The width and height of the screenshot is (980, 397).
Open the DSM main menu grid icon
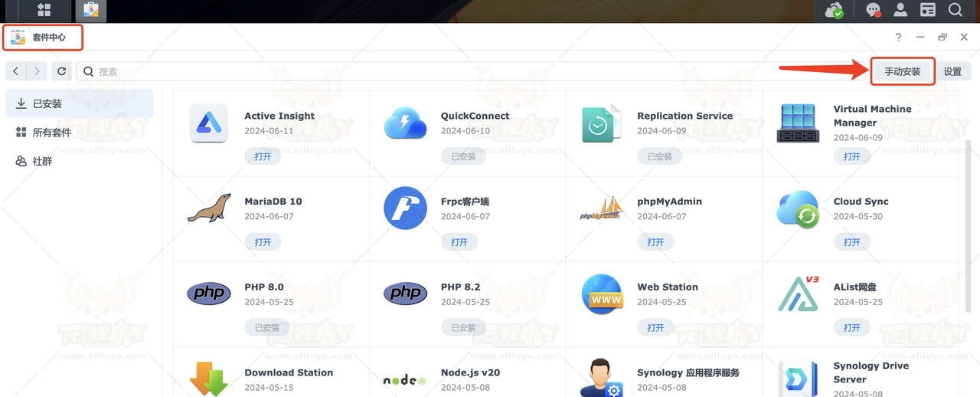(44, 10)
